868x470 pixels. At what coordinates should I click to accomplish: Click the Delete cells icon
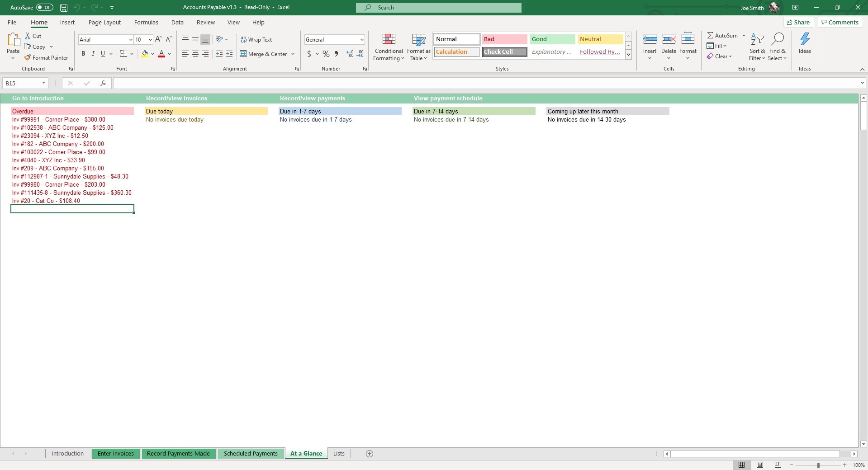(669, 40)
